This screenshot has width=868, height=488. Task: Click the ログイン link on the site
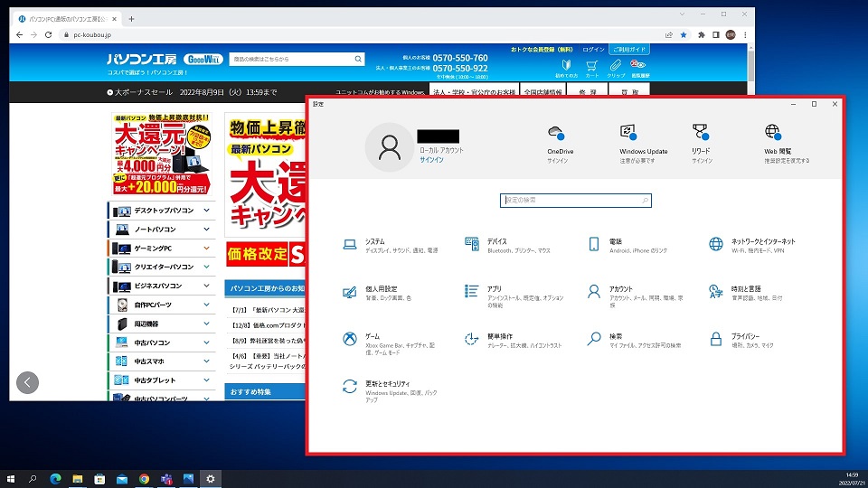[x=593, y=49]
